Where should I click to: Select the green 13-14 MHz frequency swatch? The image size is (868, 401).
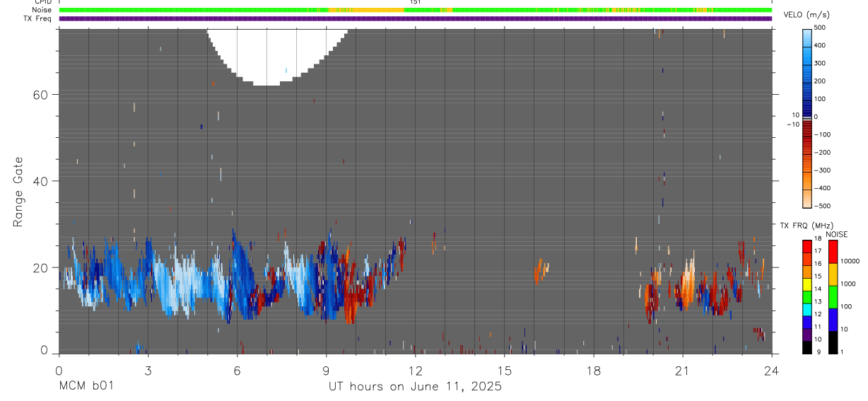click(807, 296)
